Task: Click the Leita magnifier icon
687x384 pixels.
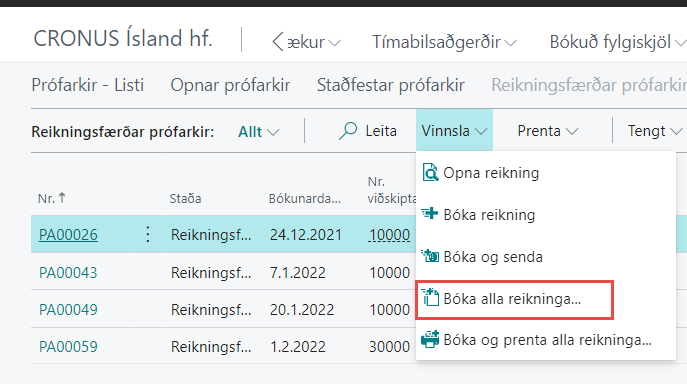Action: click(x=348, y=131)
